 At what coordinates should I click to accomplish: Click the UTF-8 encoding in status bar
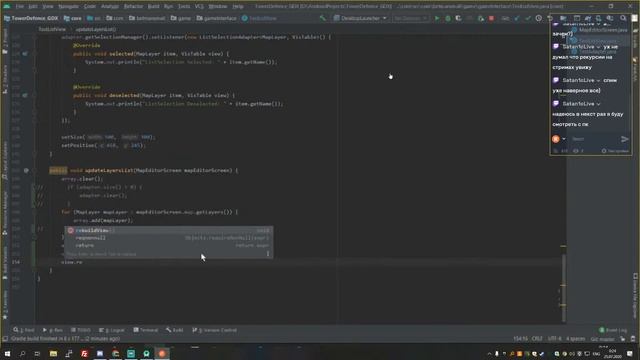[x=555, y=339]
